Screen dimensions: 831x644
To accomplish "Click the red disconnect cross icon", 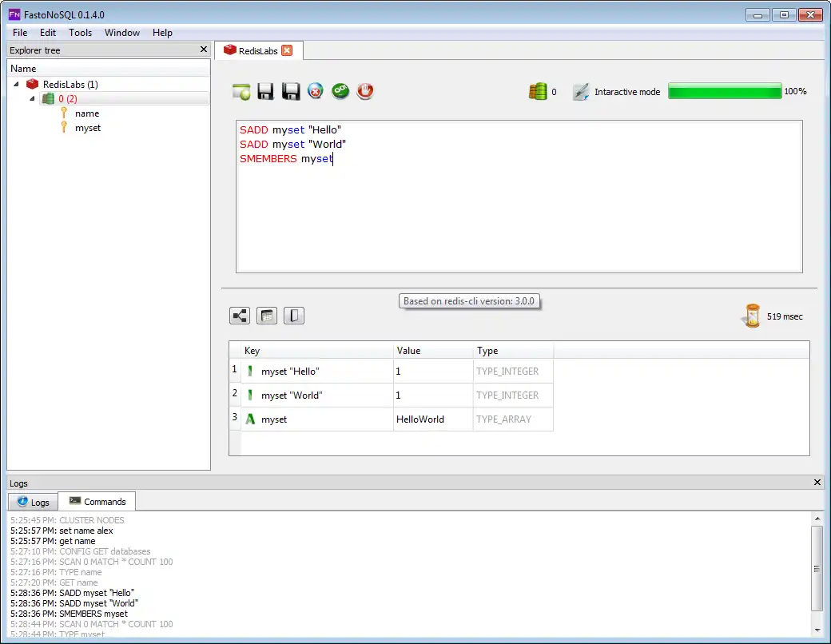I will click(316, 90).
